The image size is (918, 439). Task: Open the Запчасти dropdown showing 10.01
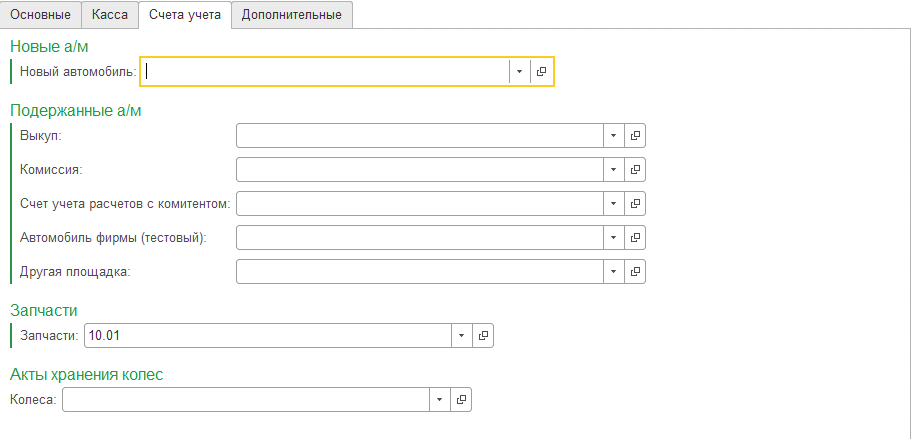(x=461, y=336)
